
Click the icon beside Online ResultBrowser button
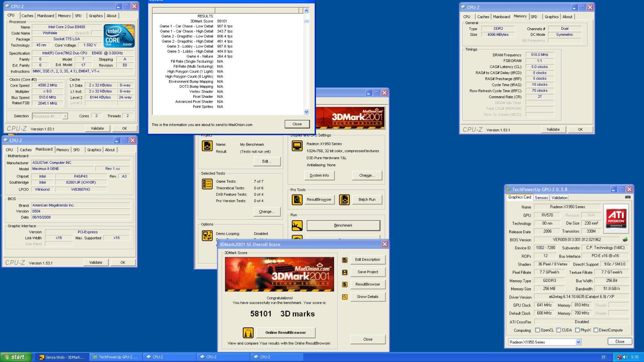(248, 333)
